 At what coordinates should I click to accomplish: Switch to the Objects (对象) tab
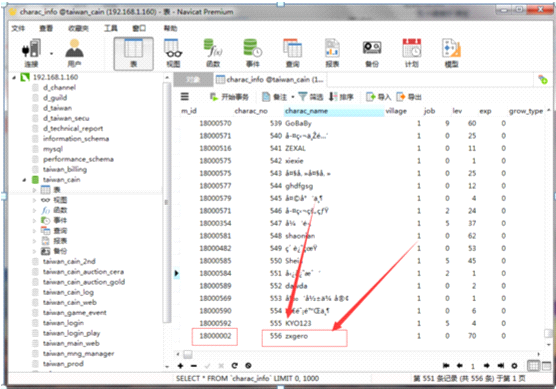(x=193, y=79)
